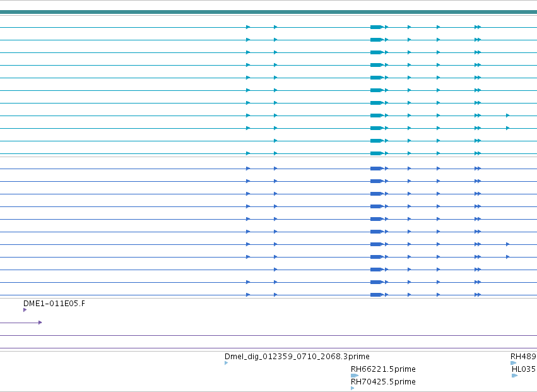Image resolution: width=537 pixels, height=392 pixels.
Task: Click the purple arrowhead glyph beneath DME1-011E05.F
Action: click(x=25, y=310)
